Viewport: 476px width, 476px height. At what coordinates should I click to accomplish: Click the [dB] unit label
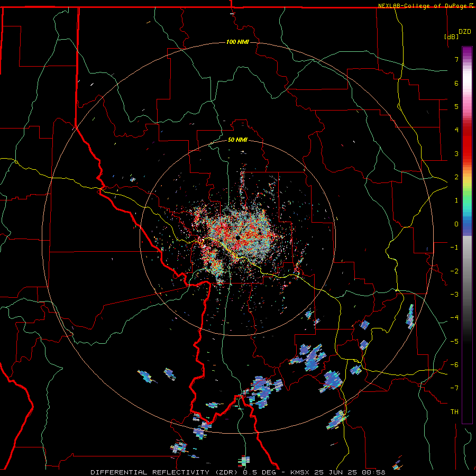click(x=452, y=36)
